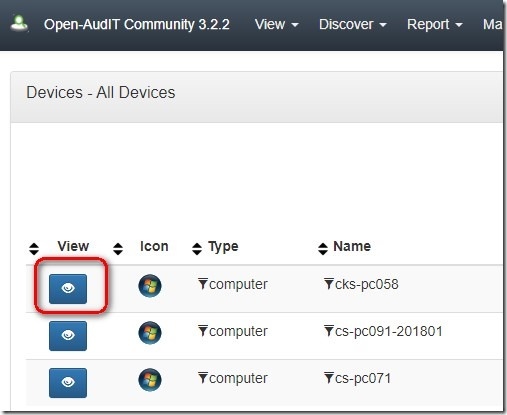View details of cs-pc091-201801 via eye button
The height and width of the screenshot is (415, 507).
(68, 336)
